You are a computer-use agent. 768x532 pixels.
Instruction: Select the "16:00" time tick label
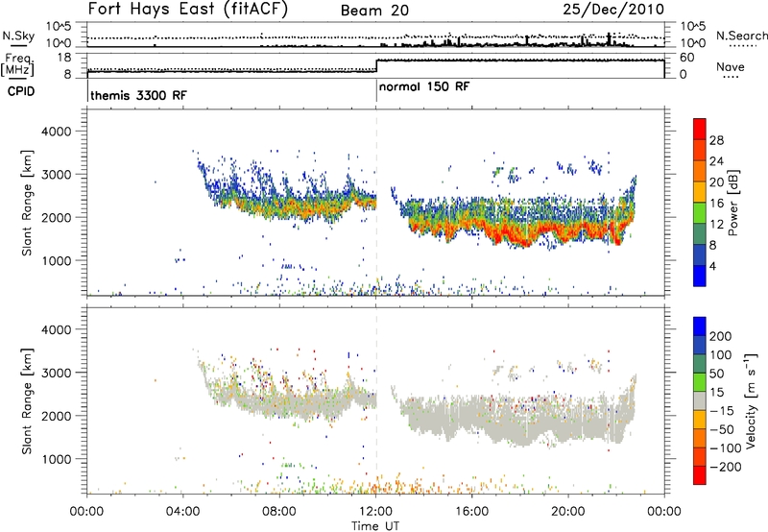point(471,512)
